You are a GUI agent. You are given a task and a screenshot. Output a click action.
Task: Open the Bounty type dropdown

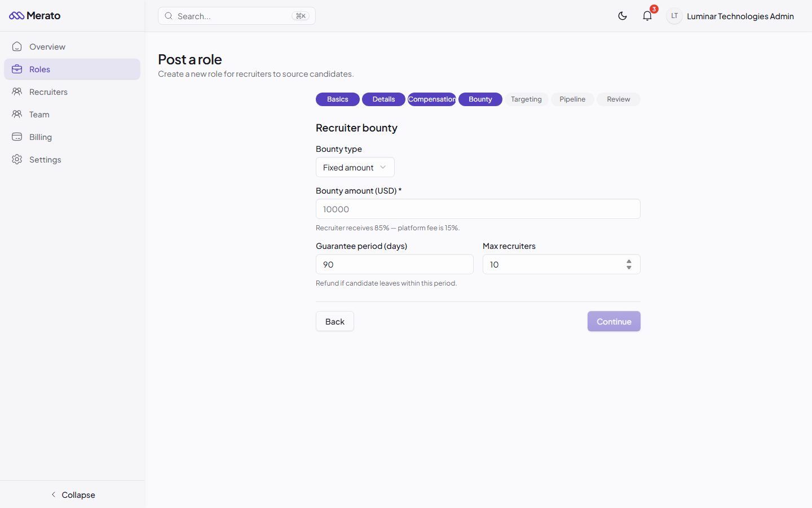(355, 167)
